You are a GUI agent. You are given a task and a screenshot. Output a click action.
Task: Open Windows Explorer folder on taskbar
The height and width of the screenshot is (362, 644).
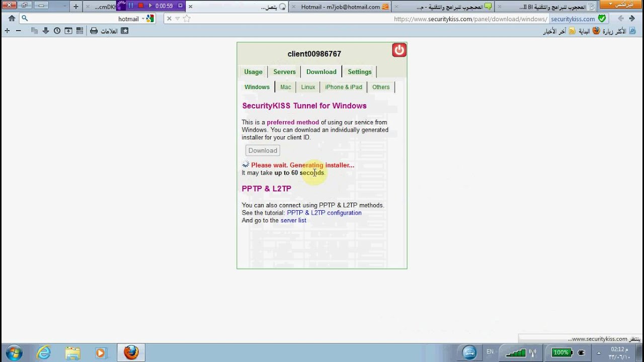72,352
